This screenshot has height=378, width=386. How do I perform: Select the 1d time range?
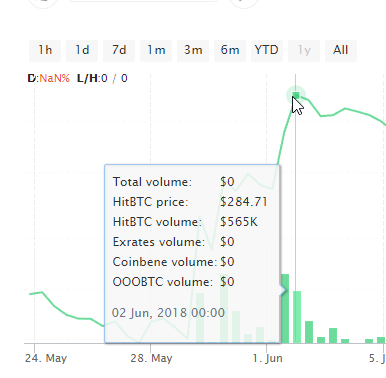[82, 51]
